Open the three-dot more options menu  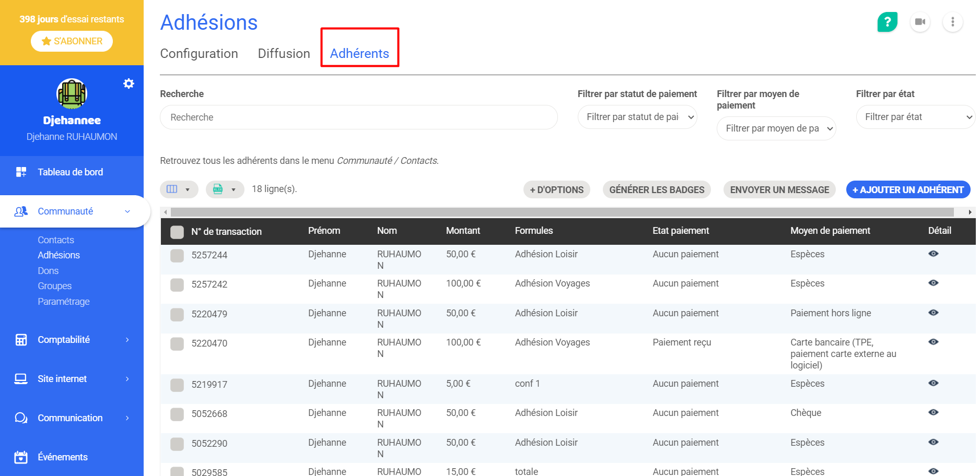coord(952,22)
